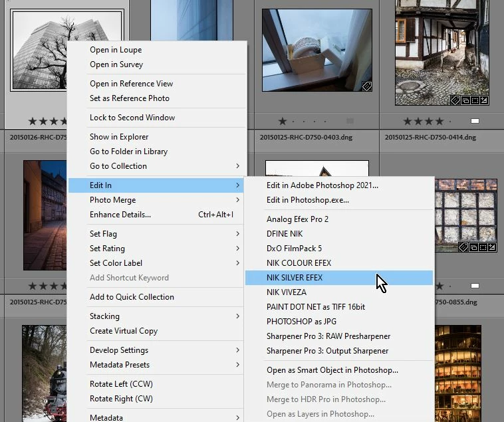Click the first star of photo 0414
This screenshot has width=504, height=422.
pyautogui.click(x=408, y=121)
